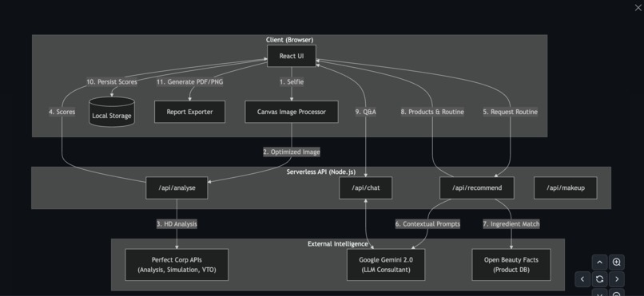644x296 pixels.
Task: Pan the diagram left with the left chevron
Action: click(582, 279)
